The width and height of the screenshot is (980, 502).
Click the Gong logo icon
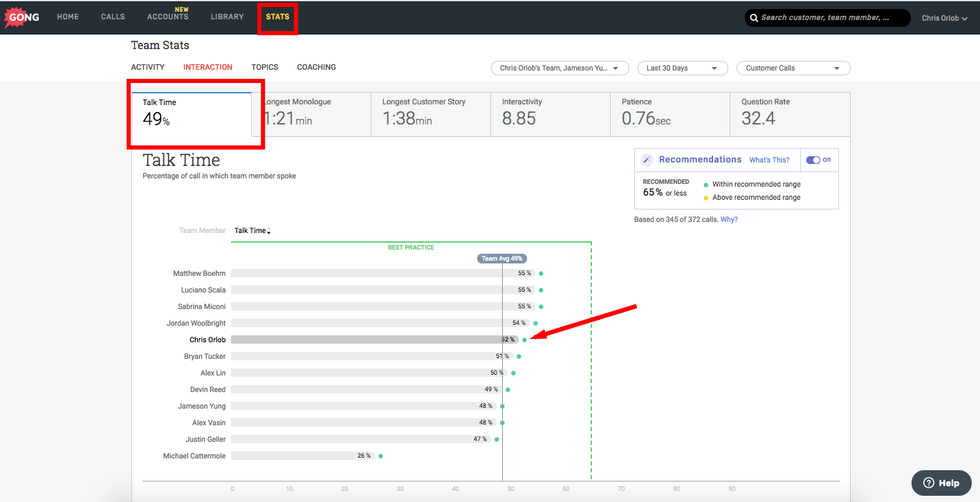pyautogui.click(x=24, y=17)
